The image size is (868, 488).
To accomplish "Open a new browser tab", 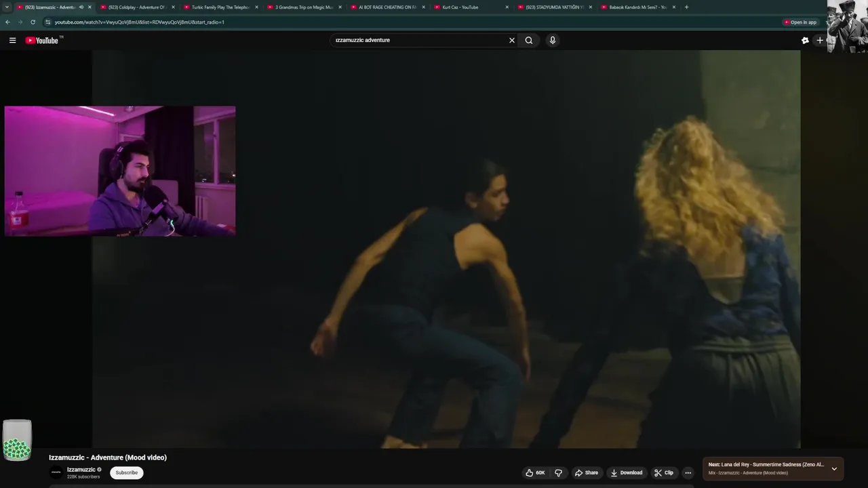I will tap(686, 7).
